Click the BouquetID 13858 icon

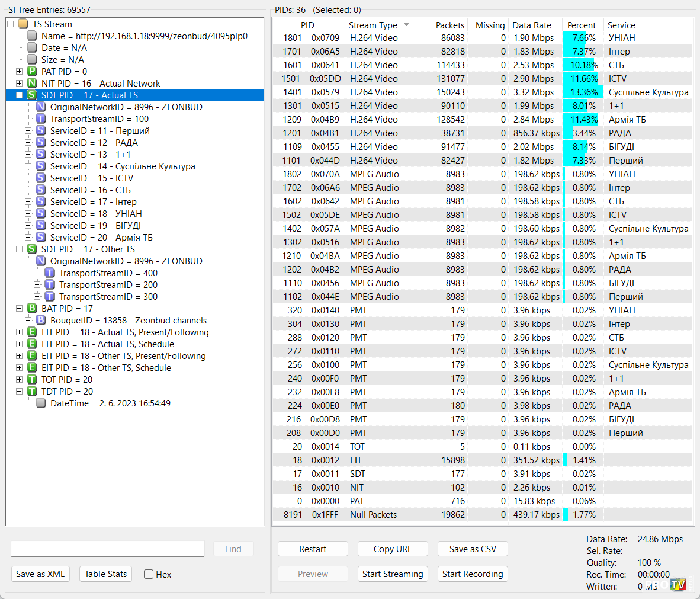[41, 320]
